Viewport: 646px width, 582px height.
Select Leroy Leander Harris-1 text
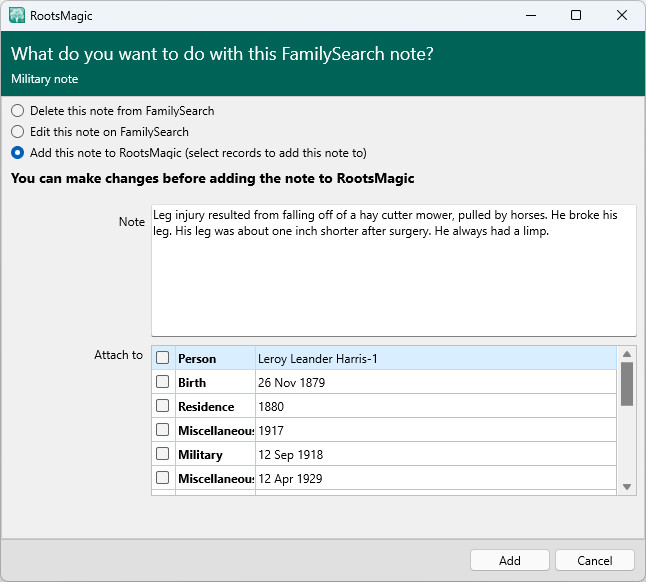(x=318, y=359)
